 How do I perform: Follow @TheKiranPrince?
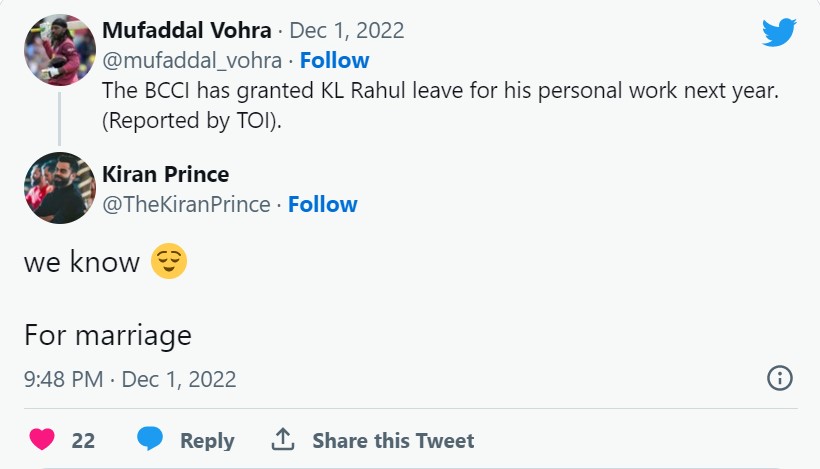[x=322, y=204]
